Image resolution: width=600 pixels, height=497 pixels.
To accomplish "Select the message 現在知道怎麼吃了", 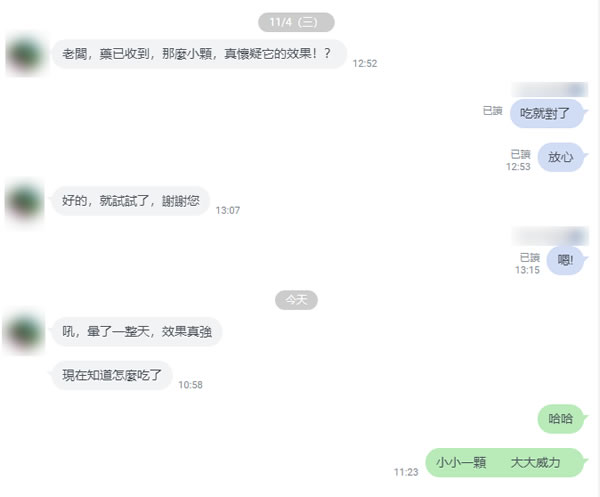I will click(x=112, y=375).
